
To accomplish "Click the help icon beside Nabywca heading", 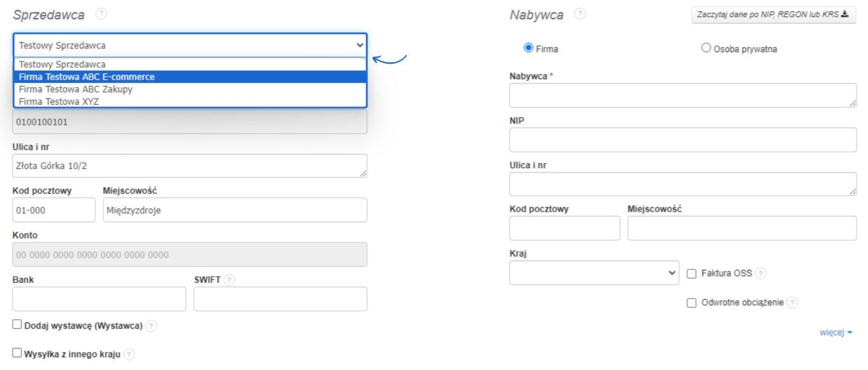I will coord(580,14).
